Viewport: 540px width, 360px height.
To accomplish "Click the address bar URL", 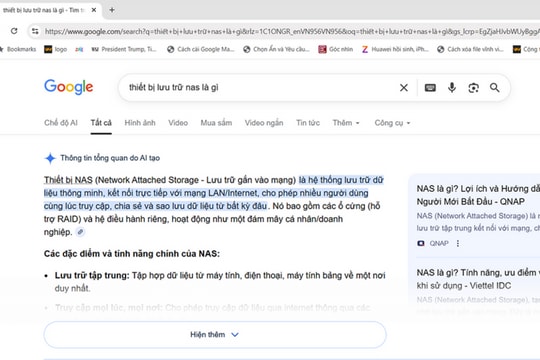I will point(291,31).
